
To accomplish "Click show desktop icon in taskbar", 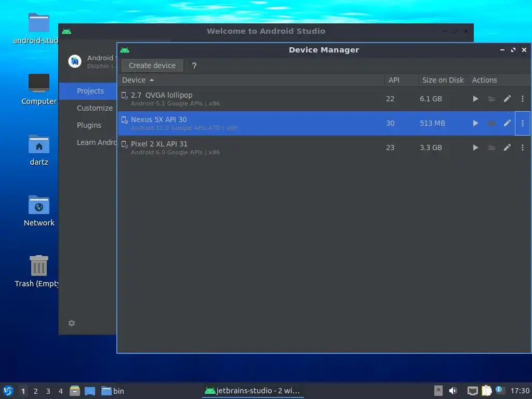I will coord(90,391).
